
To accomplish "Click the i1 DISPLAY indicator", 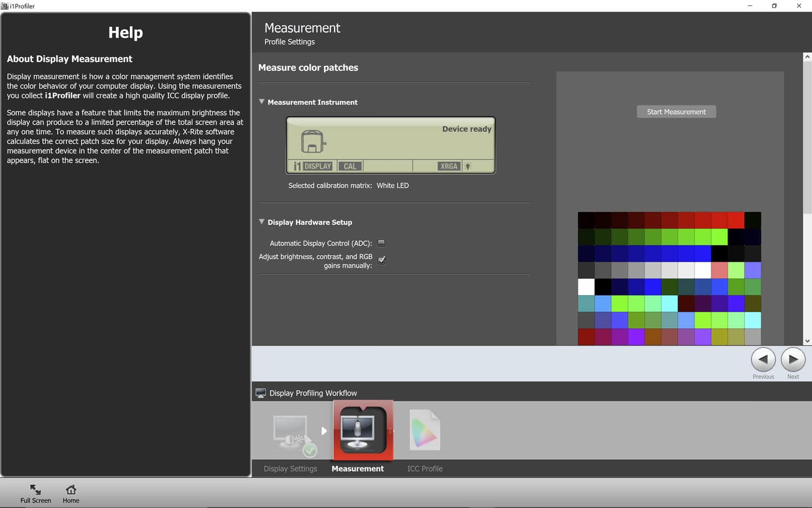I will (313, 166).
